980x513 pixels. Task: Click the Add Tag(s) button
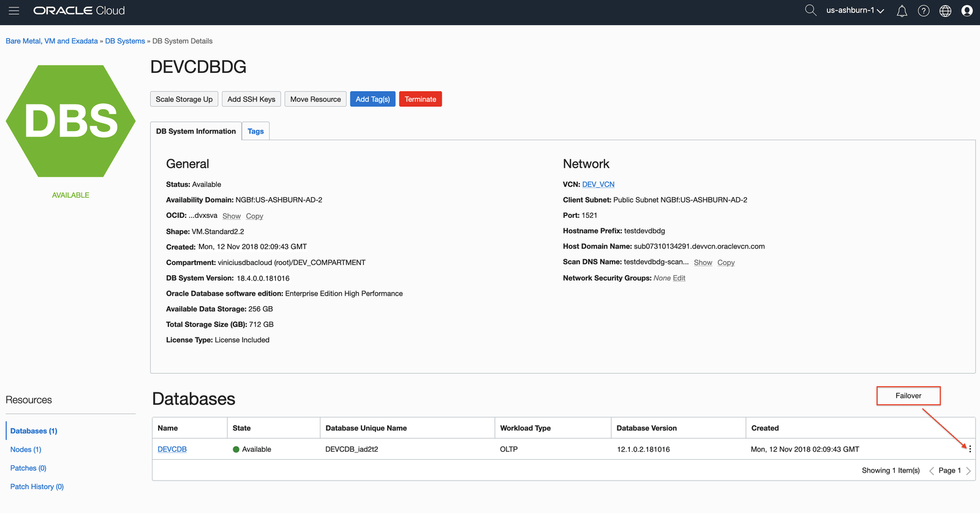pyautogui.click(x=372, y=99)
